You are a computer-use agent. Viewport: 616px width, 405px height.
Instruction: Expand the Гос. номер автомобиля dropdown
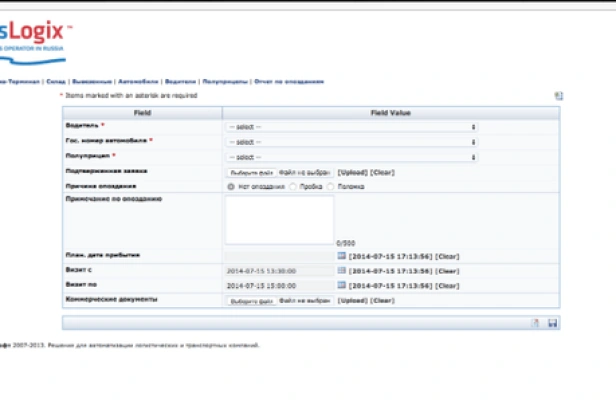[x=351, y=142]
